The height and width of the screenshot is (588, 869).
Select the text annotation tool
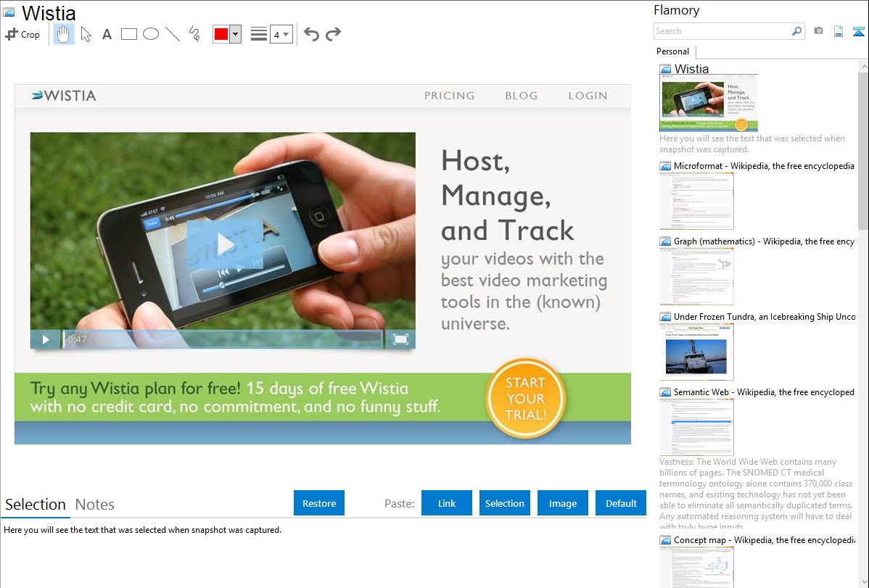[107, 34]
